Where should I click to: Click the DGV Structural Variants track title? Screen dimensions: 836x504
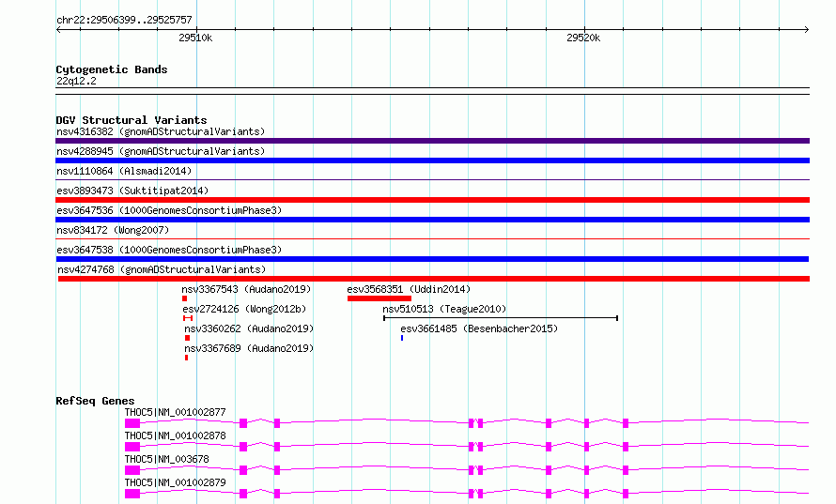(132, 120)
